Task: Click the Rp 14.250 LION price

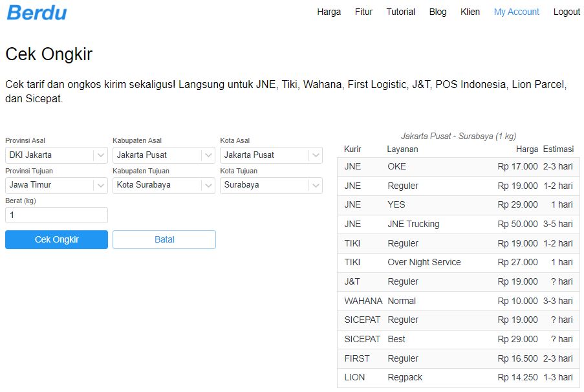Action: [517, 378]
